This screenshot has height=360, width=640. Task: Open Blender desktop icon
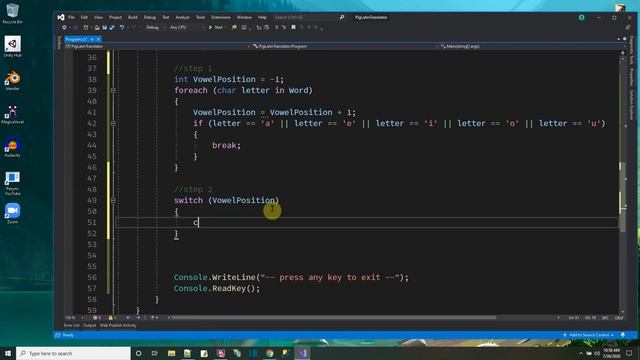[12, 80]
